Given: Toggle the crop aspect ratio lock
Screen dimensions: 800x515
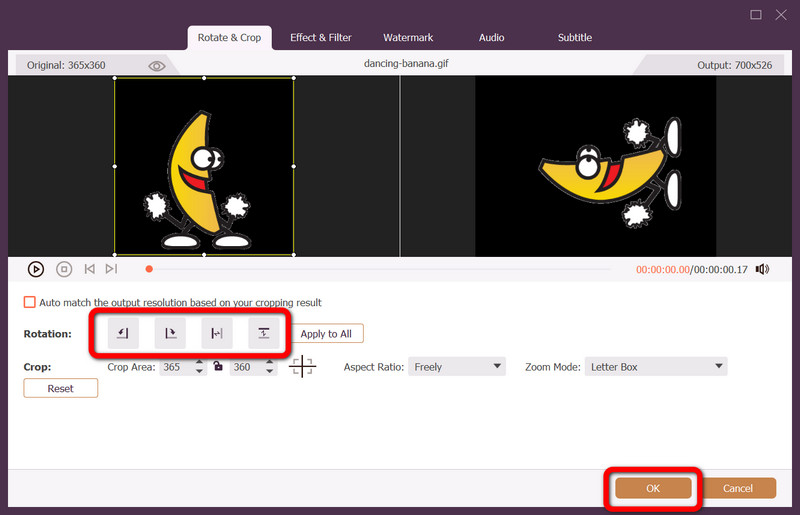Looking at the screenshot, I should click(x=217, y=367).
